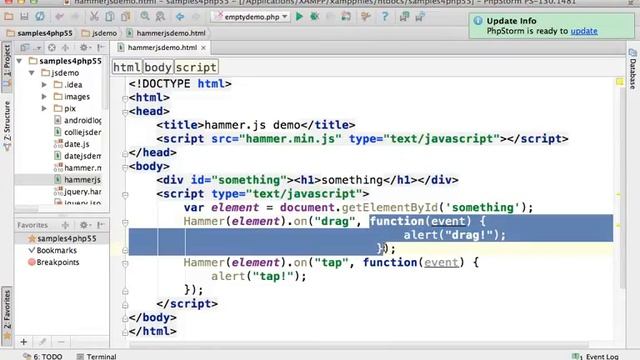Expand the pix folder
Image resolution: width=640 pixels, height=360 pixels.
[x=44, y=108]
